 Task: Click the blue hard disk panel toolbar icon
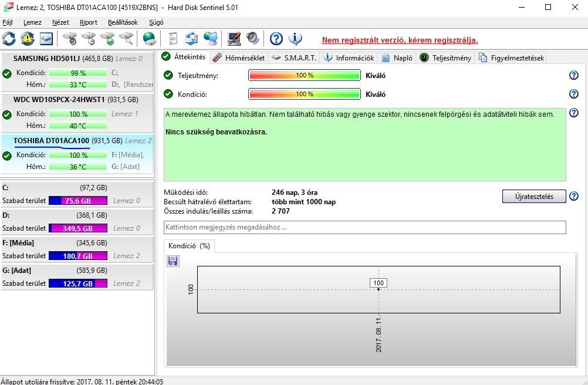pyautogui.click(x=46, y=39)
